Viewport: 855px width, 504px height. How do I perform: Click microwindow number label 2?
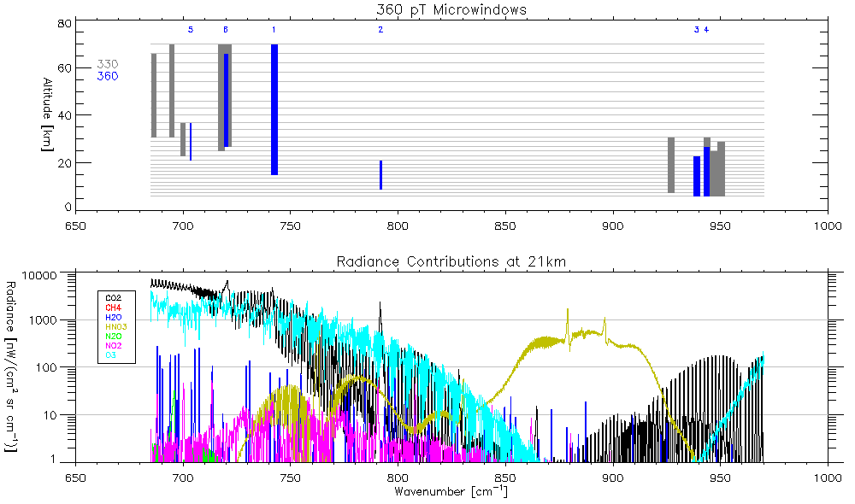click(x=380, y=31)
